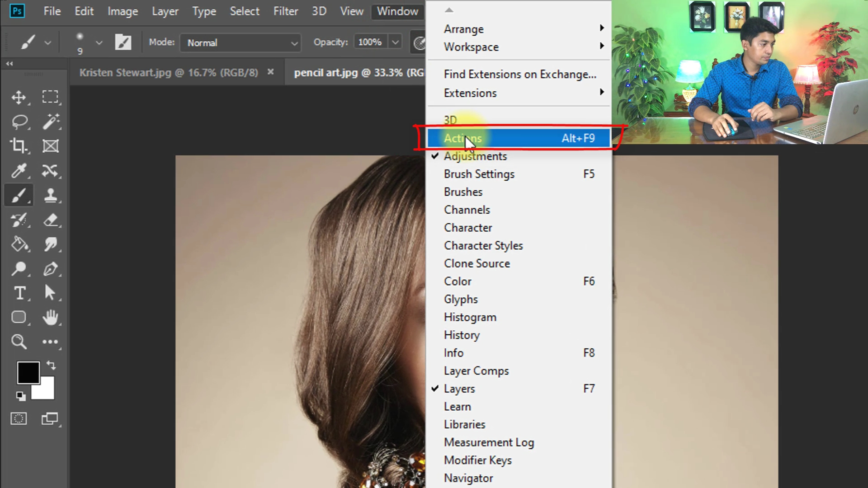This screenshot has width=868, height=488.
Task: Select the Lasso tool
Action: 19,122
